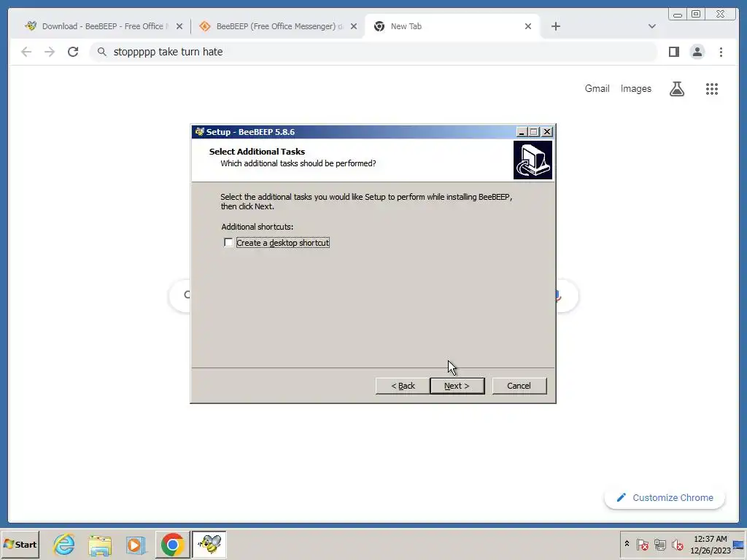Minimize the BeeBEEP setup dialog
The width and height of the screenshot is (747, 560).
522,132
